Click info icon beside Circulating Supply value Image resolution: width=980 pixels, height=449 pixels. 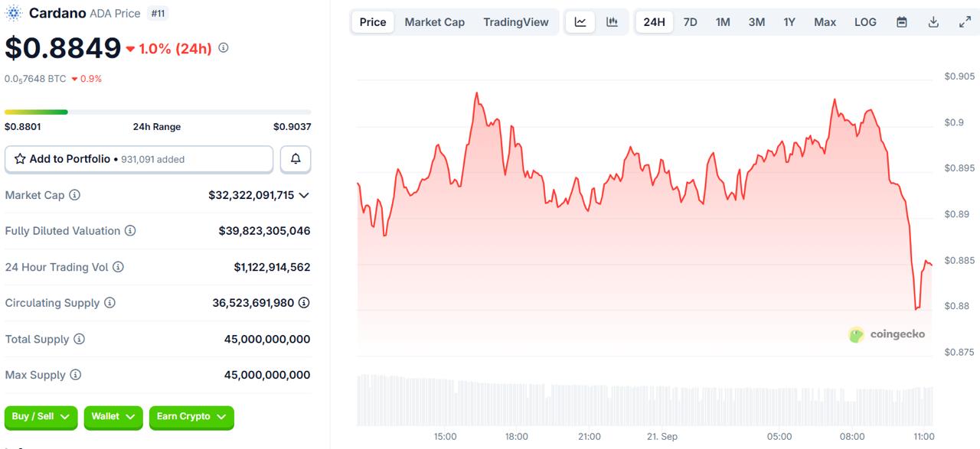pyautogui.click(x=304, y=303)
